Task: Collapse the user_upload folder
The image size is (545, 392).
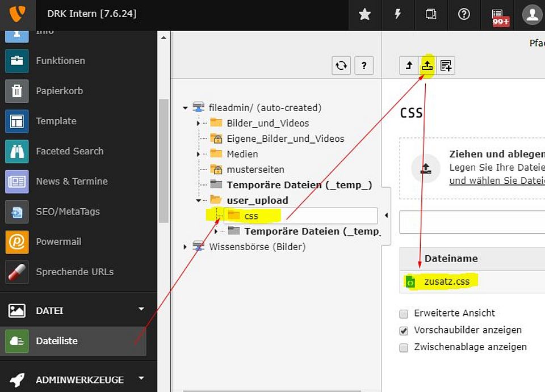Action: [198, 200]
